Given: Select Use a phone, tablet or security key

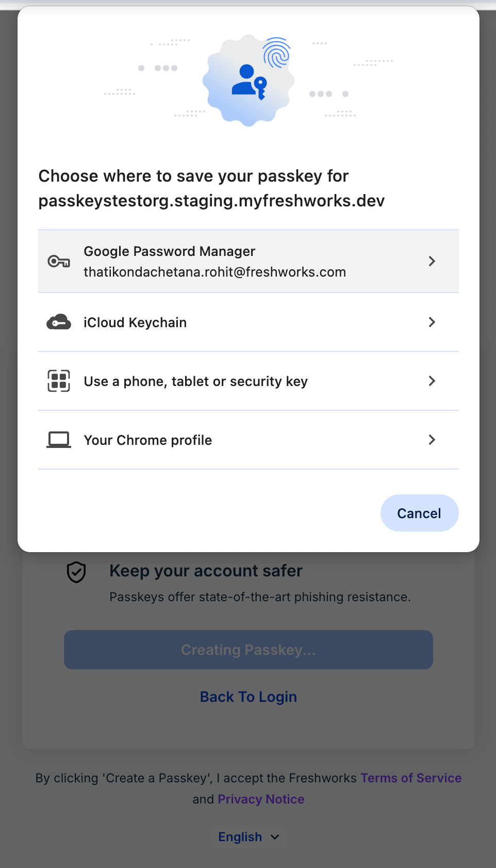Looking at the screenshot, I should (249, 381).
